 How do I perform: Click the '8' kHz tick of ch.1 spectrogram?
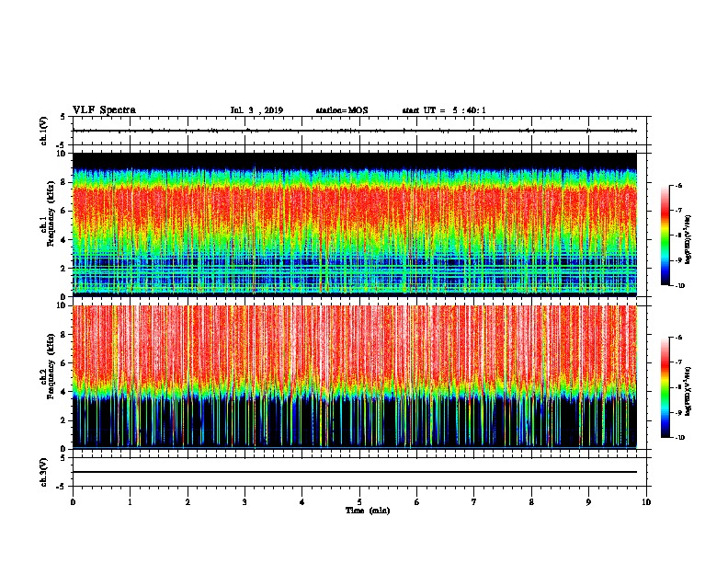63,182
